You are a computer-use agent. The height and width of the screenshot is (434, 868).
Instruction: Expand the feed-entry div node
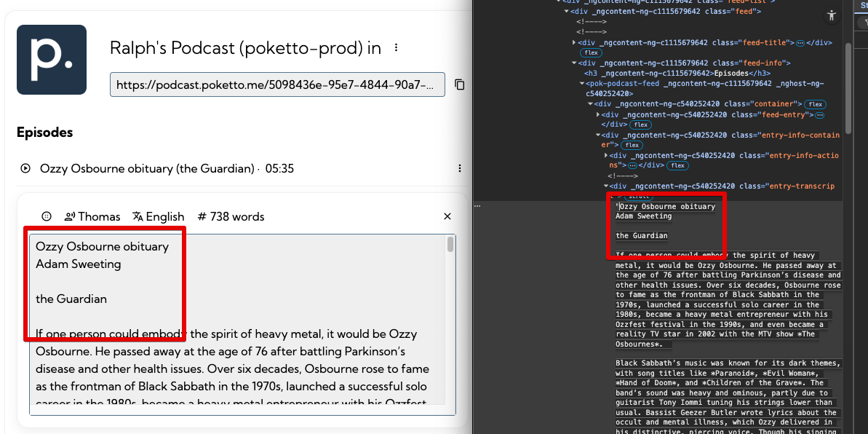pos(598,115)
